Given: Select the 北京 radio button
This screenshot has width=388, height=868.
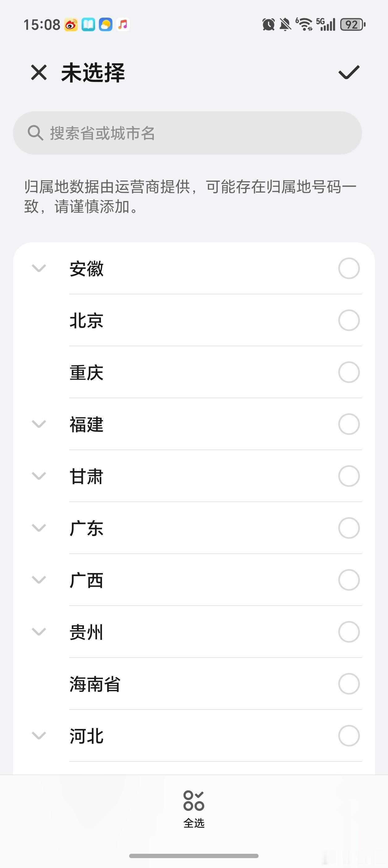Looking at the screenshot, I should coord(348,320).
